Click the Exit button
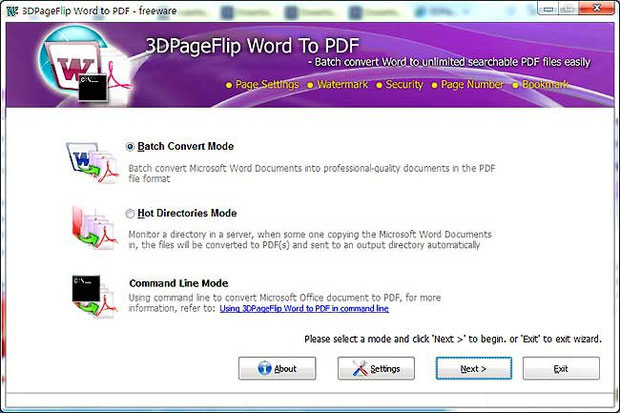The image size is (620, 413). pos(561,369)
